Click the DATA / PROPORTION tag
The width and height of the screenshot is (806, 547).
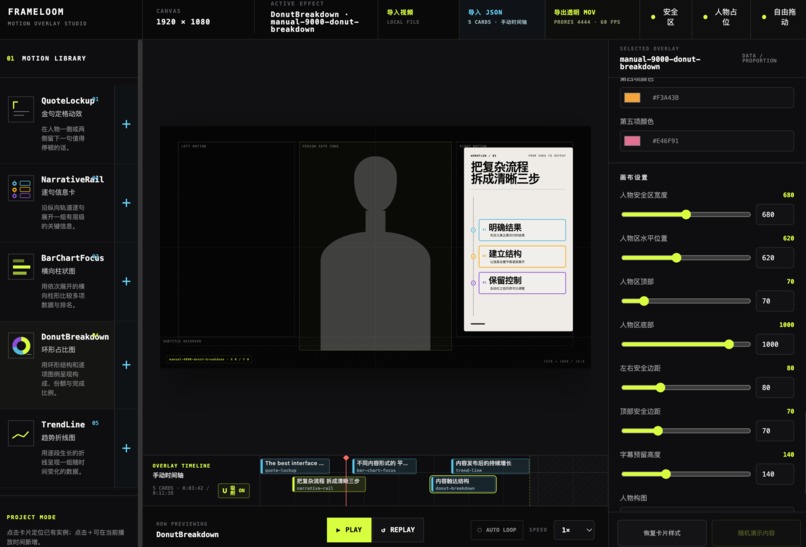[759, 58]
